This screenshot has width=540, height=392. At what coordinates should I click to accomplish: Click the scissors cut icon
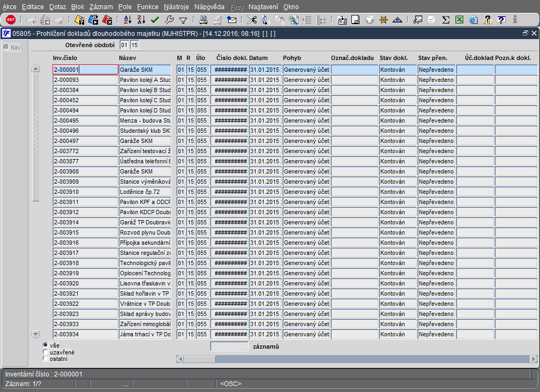pos(252,20)
